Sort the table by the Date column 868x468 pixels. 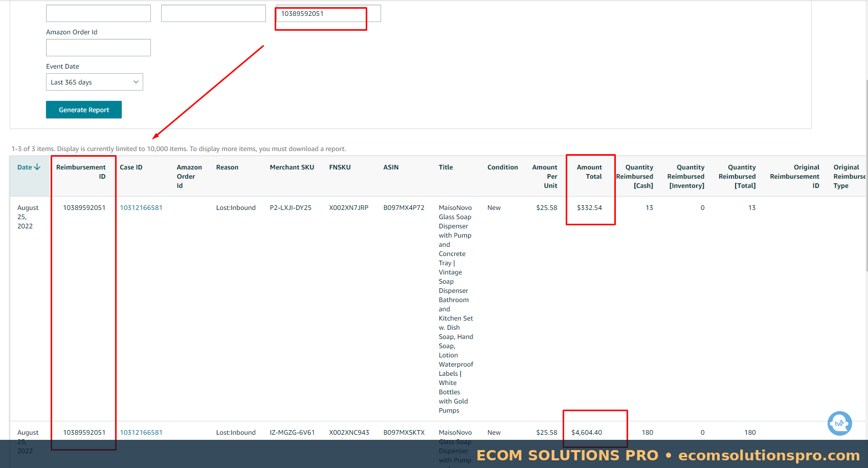[x=29, y=167]
